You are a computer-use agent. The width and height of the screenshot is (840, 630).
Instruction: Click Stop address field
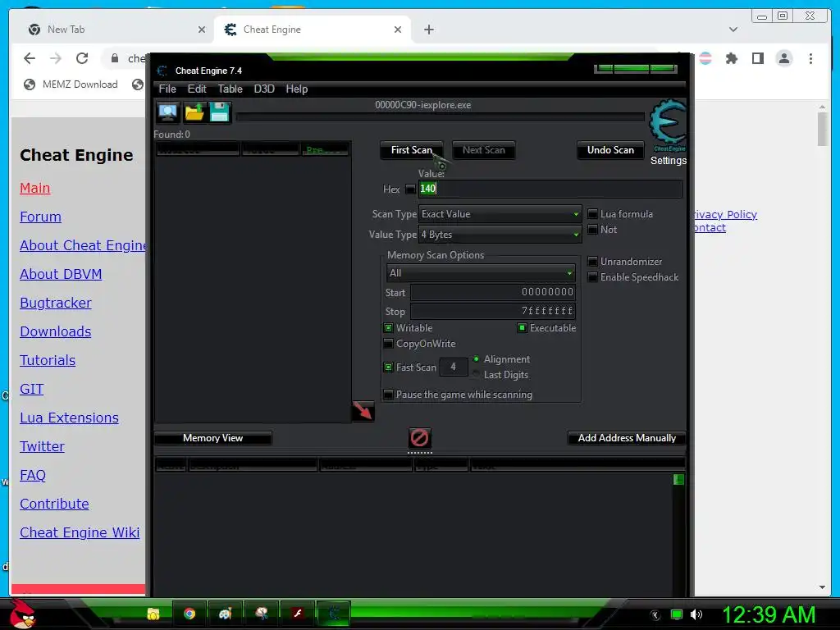pos(493,311)
